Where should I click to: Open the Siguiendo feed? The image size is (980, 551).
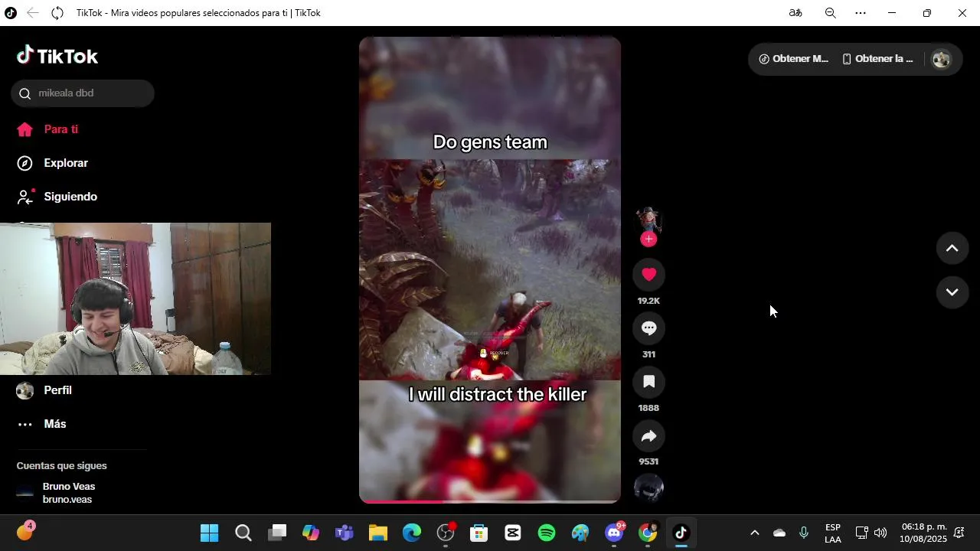click(57, 197)
